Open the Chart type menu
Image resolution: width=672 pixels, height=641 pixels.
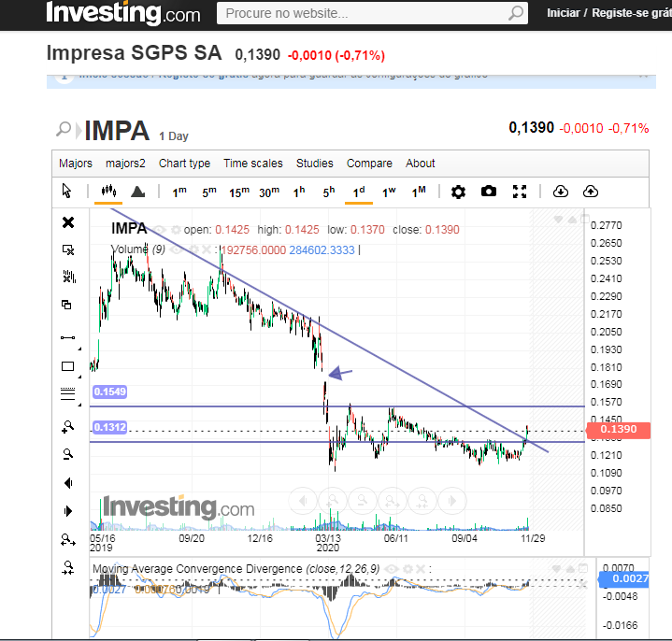click(184, 164)
